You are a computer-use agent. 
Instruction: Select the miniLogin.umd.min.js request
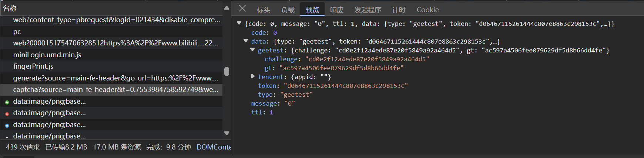tap(47, 55)
